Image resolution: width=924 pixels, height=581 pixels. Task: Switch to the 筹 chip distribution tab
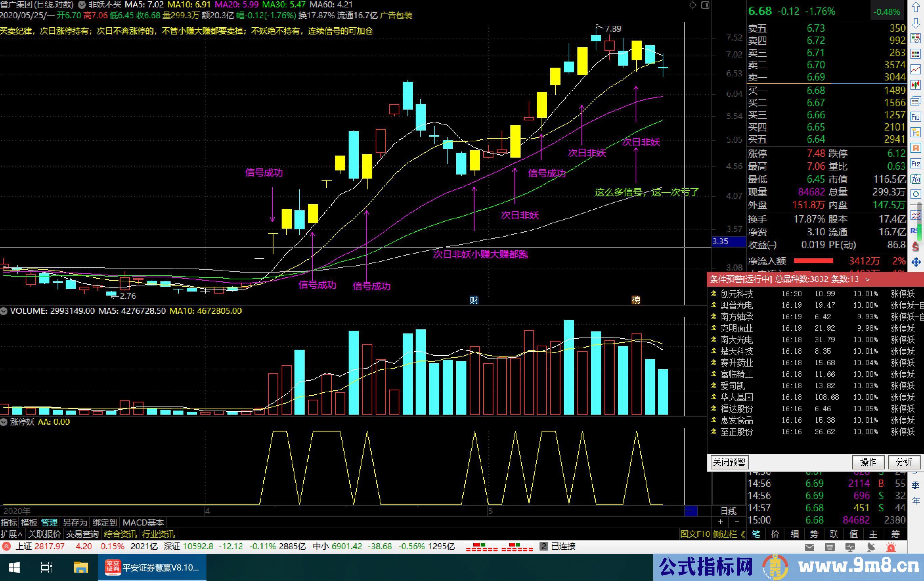[x=896, y=534]
